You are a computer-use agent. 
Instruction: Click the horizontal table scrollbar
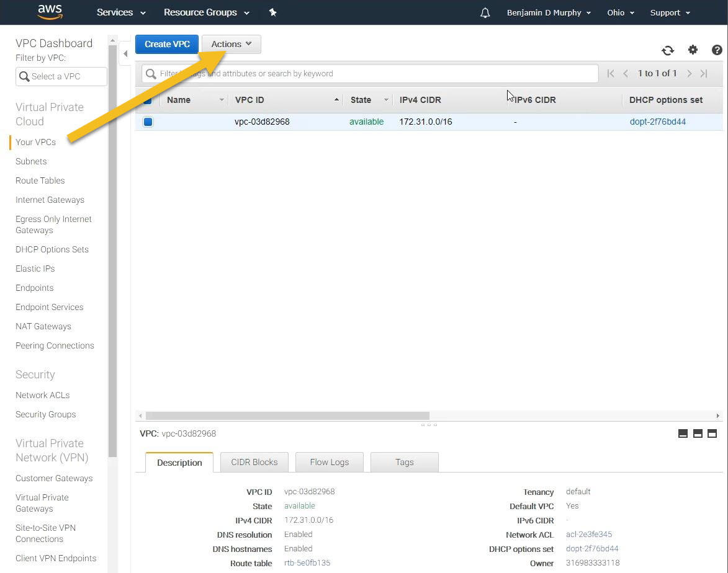coord(287,415)
